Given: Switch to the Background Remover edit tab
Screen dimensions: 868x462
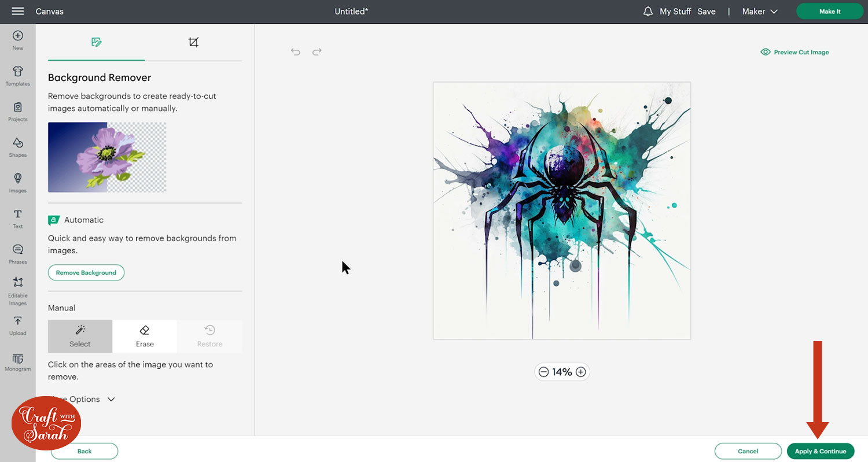Looking at the screenshot, I should pos(96,42).
